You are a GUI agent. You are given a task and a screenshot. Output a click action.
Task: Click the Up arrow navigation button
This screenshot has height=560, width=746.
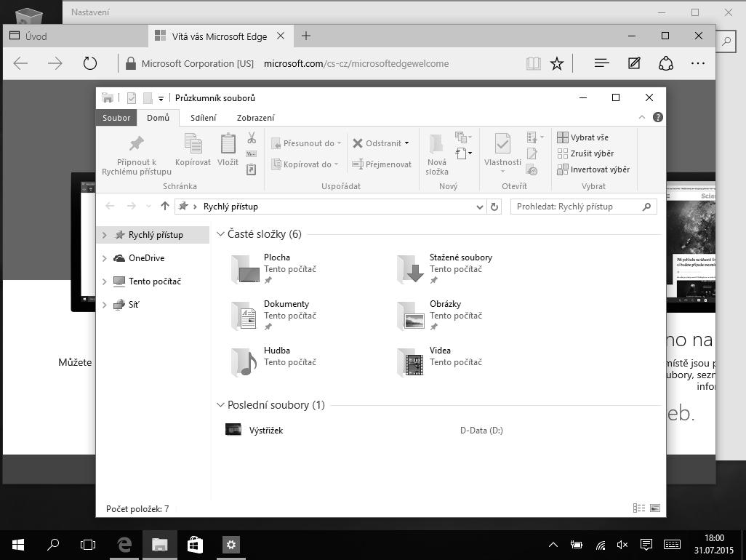tap(165, 207)
